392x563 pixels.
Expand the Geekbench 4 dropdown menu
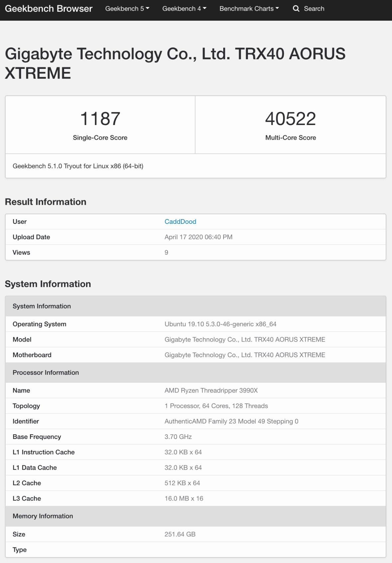pos(184,9)
